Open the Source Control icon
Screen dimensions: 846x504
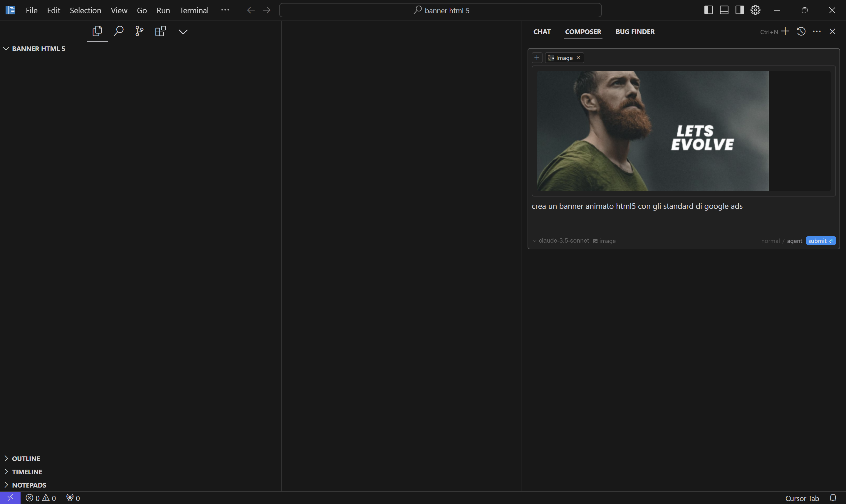[x=139, y=31]
